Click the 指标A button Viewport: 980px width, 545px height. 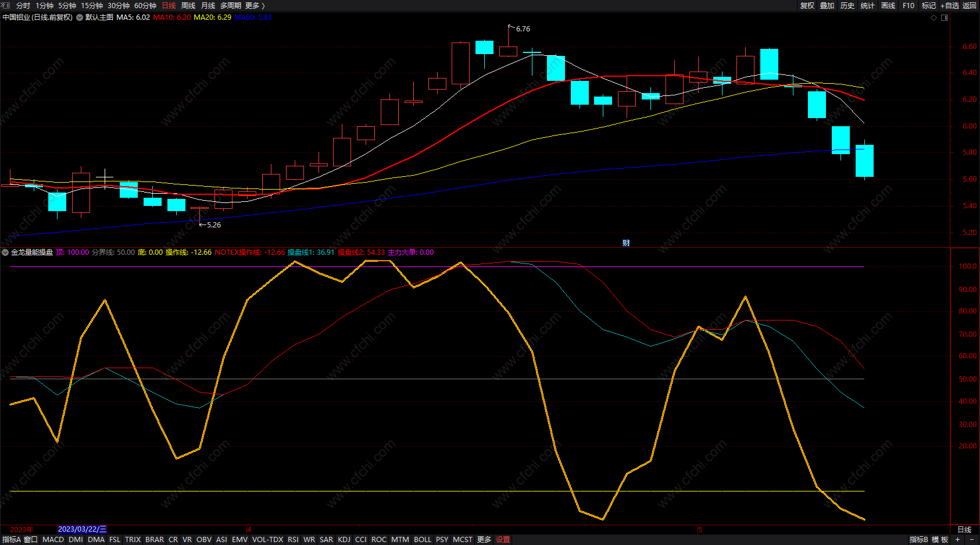[11, 540]
